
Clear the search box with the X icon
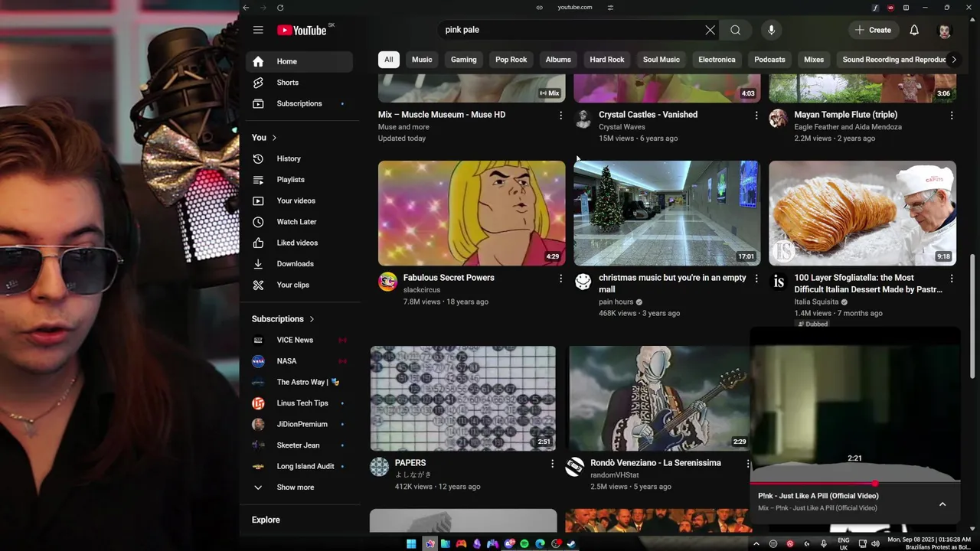(x=710, y=30)
